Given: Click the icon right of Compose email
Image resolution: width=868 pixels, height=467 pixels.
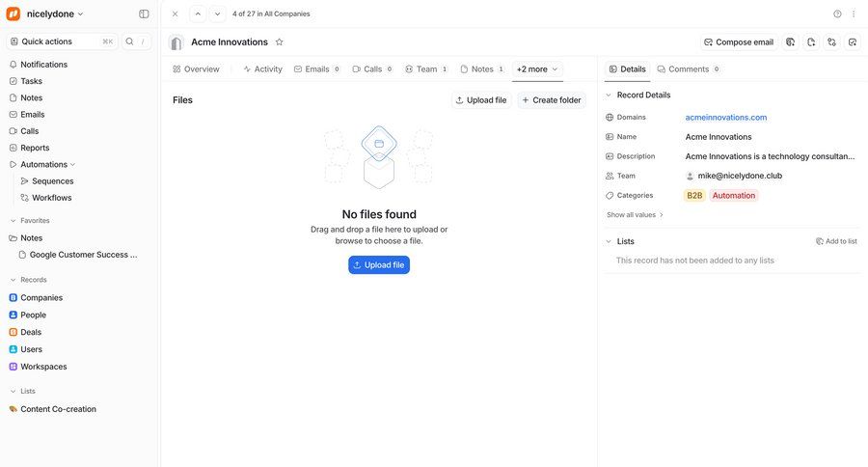Looking at the screenshot, I should click(x=791, y=42).
